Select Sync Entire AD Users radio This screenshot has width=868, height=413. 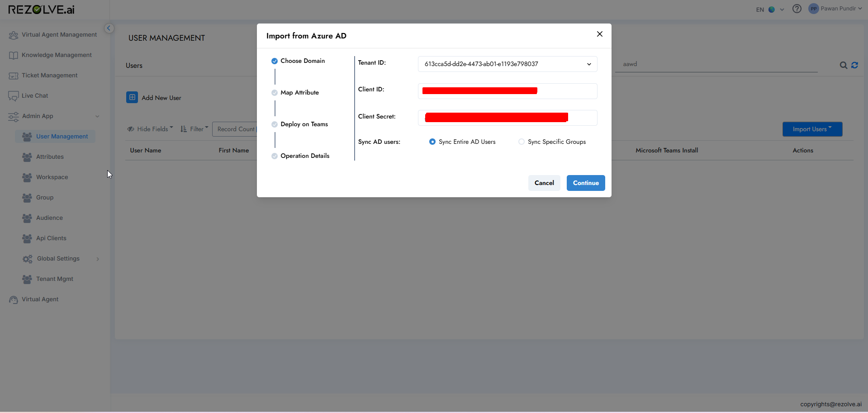coord(432,142)
